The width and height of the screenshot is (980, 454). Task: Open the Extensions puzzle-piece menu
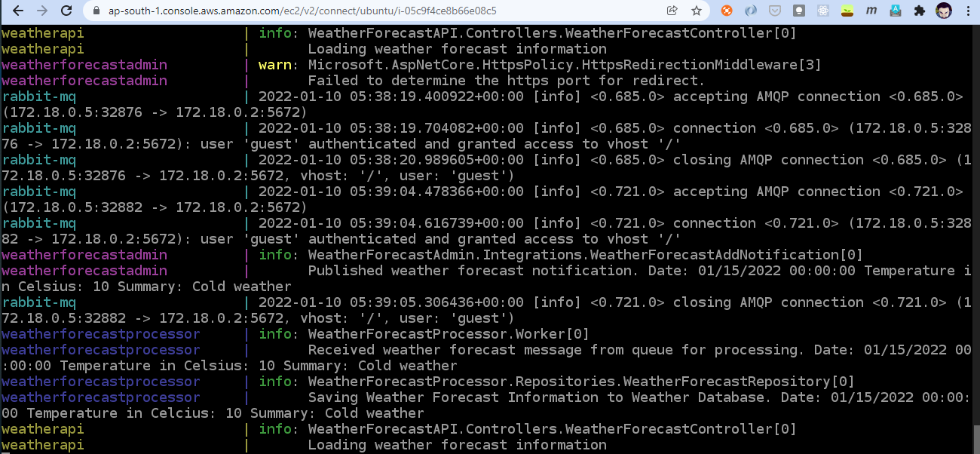(x=920, y=10)
